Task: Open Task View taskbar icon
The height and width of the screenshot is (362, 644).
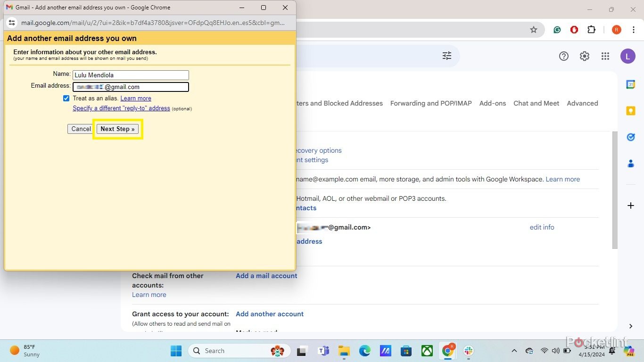Action: [x=301, y=351]
